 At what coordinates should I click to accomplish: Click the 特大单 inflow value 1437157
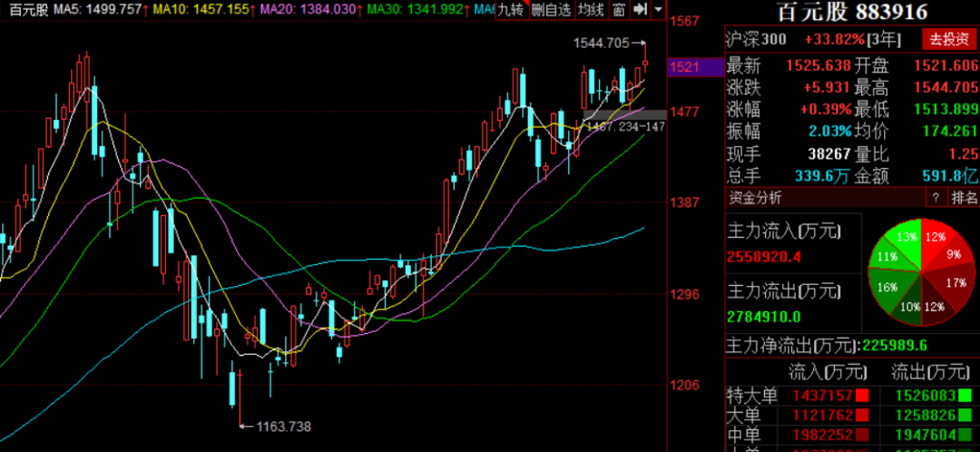coord(822,395)
